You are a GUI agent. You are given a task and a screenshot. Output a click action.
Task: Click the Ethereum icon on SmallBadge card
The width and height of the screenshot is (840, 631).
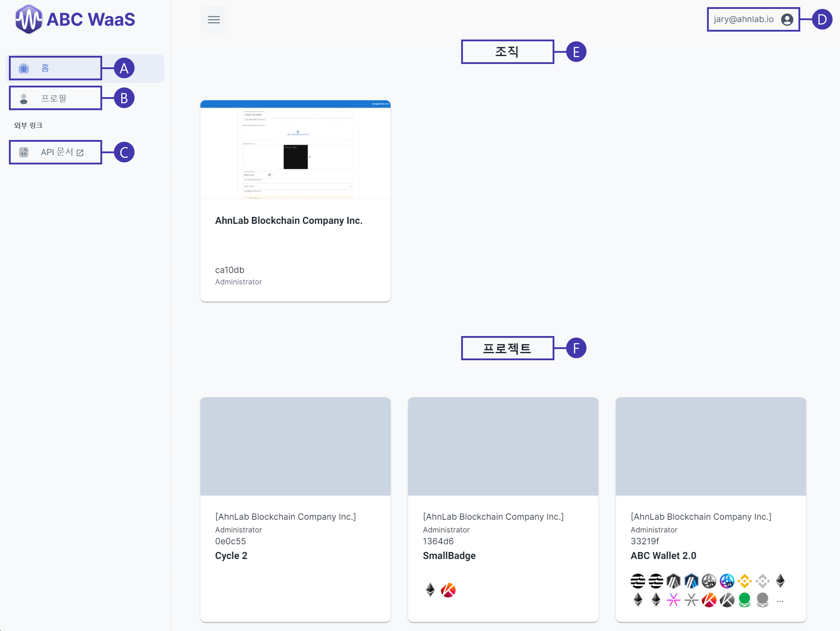(430, 590)
